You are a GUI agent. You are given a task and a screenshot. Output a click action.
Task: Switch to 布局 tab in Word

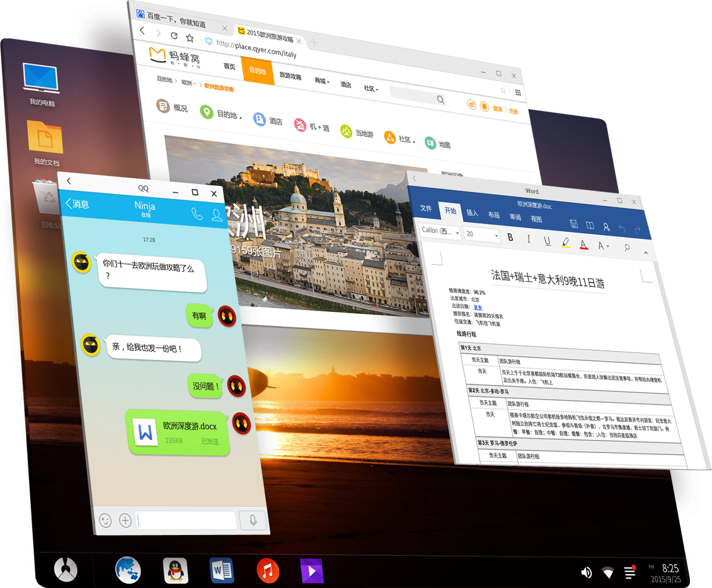[x=493, y=215]
